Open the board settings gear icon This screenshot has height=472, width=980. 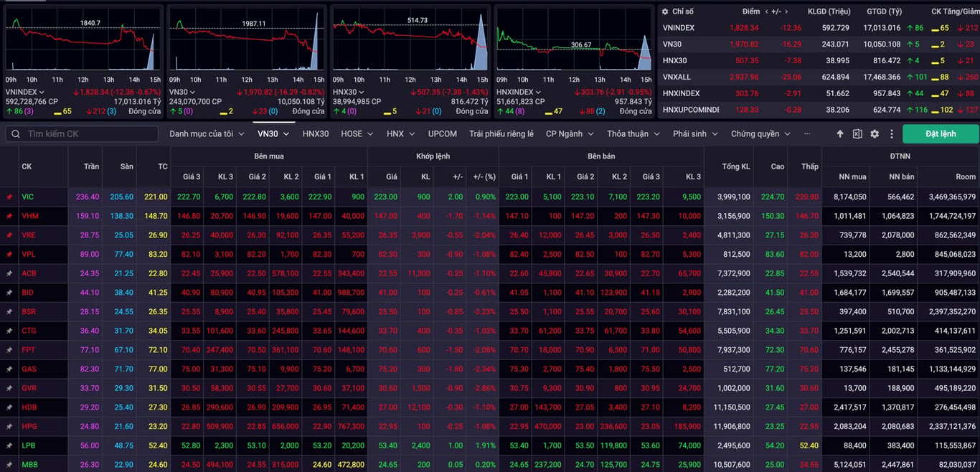(875, 134)
